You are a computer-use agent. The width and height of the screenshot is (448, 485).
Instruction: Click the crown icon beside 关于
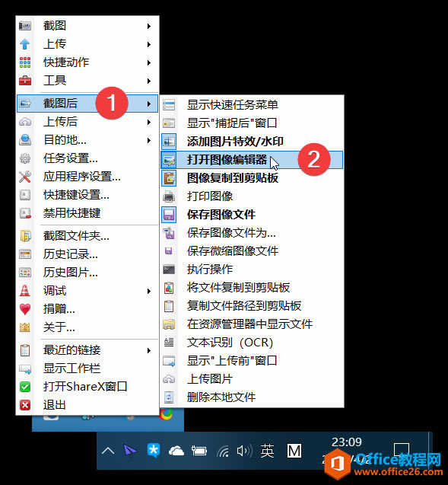25,327
